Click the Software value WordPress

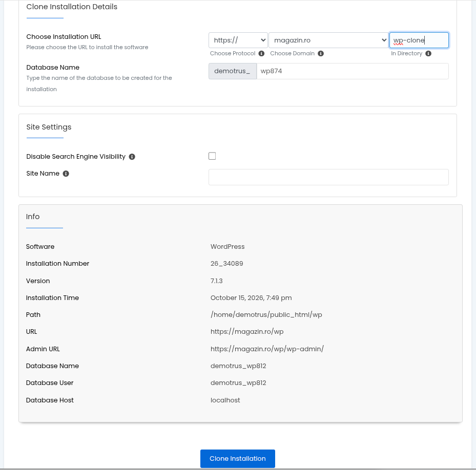click(227, 246)
